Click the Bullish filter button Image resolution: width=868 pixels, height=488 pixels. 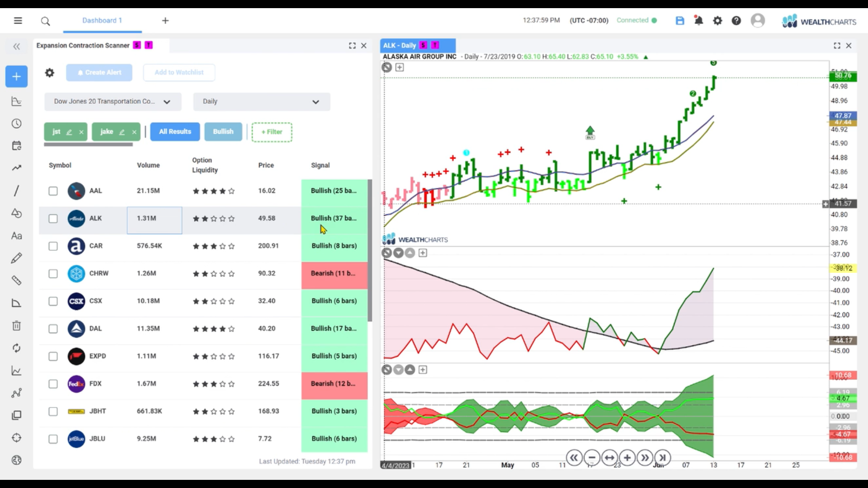point(223,132)
